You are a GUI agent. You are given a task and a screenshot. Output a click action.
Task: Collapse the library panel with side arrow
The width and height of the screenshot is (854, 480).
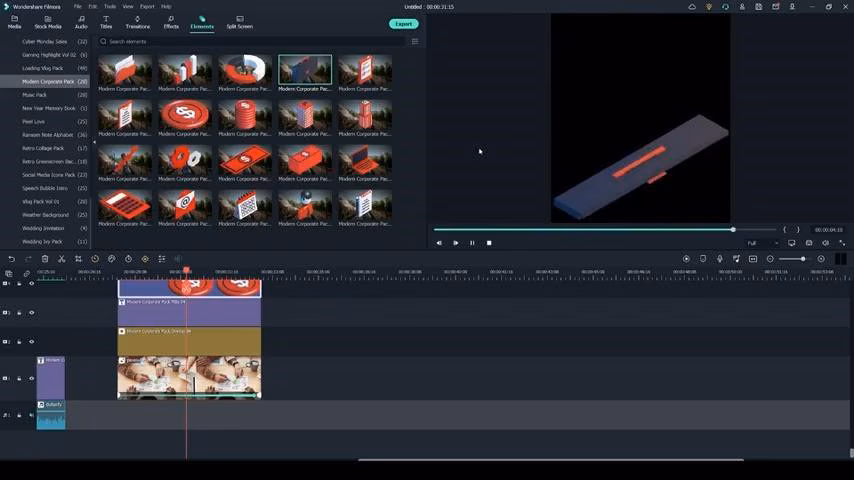pyautogui.click(x=94, y=142)
